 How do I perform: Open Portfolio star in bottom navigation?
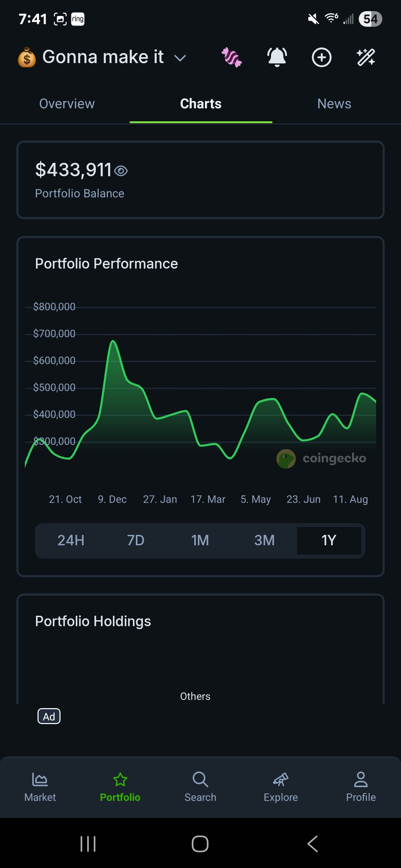click(x=120, y=787)
